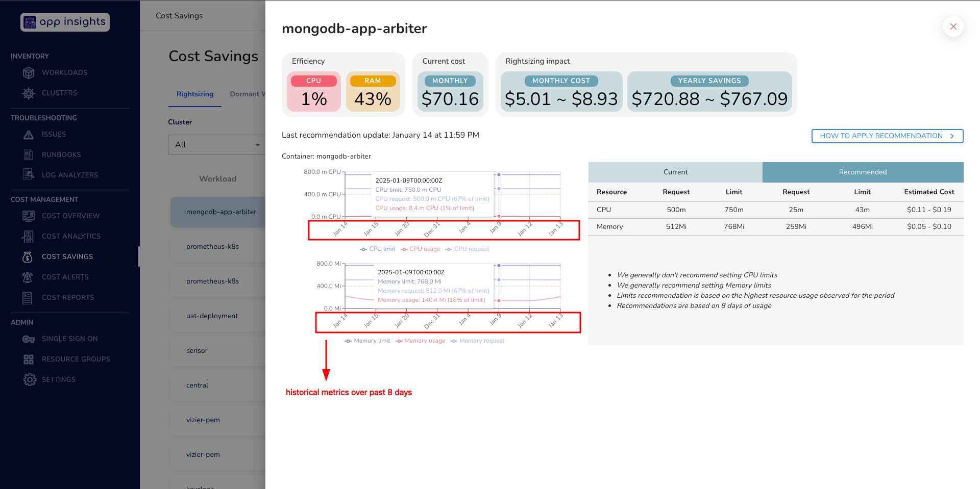The width and height of the screenshot is (980, 489).
Task: Click recommended CPU request 25m cell
Action: 796,210
